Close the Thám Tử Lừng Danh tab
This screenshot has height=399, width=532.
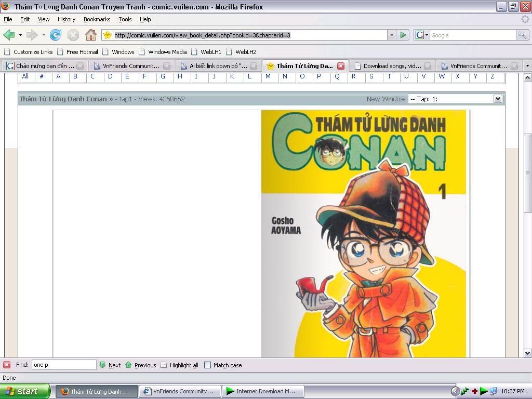click(x=341, y=66)
